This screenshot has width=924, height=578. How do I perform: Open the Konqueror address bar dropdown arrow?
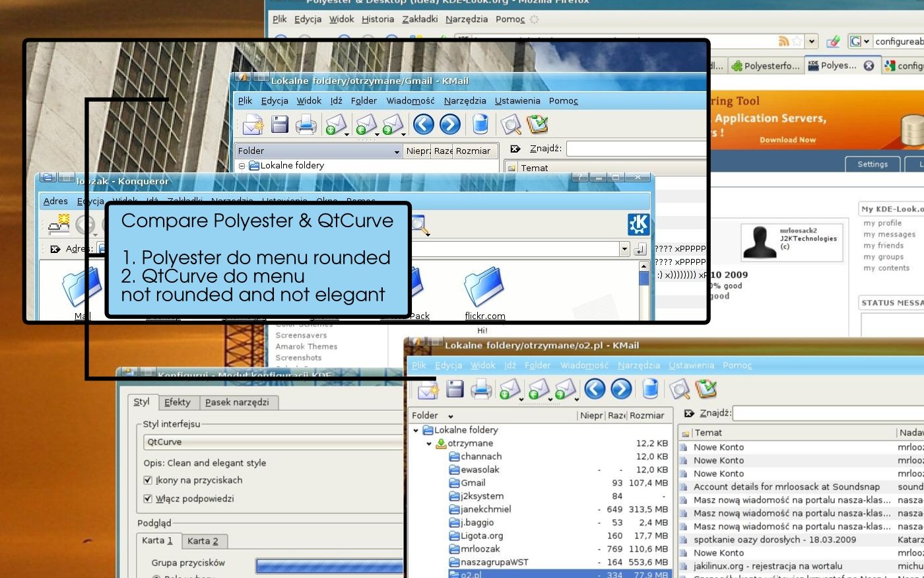pos(624,249)
